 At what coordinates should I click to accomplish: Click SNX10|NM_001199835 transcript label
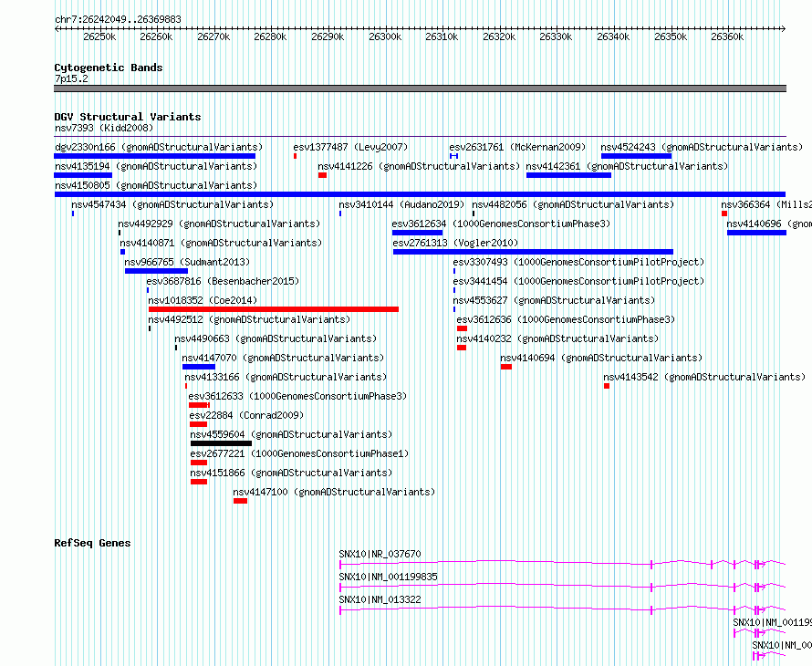(x=389, y=577)
